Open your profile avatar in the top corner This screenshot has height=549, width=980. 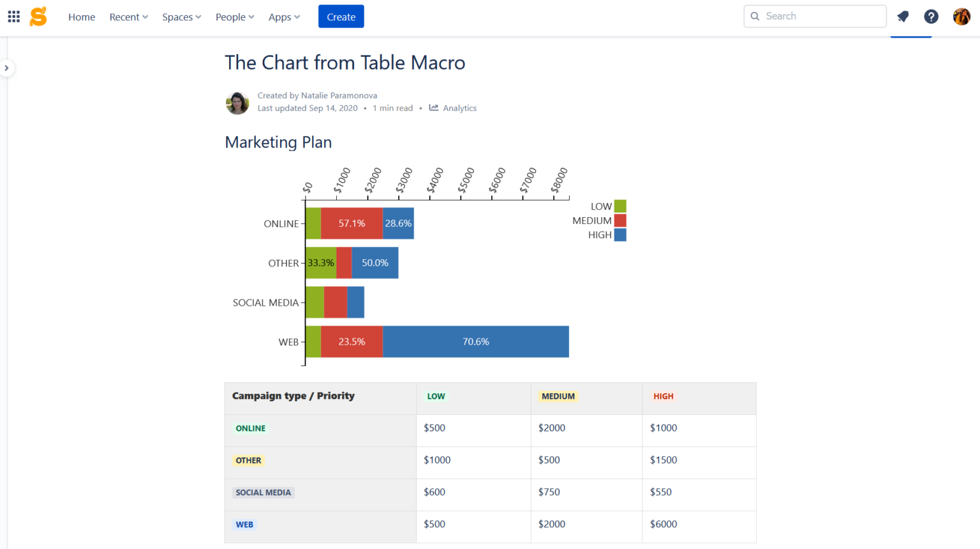pos(961,17)
